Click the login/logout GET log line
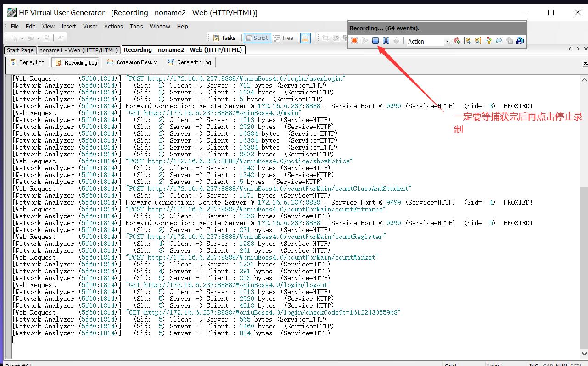Viewport: 588px width, 366px height. pyautogui.click(x=172, y=285)
